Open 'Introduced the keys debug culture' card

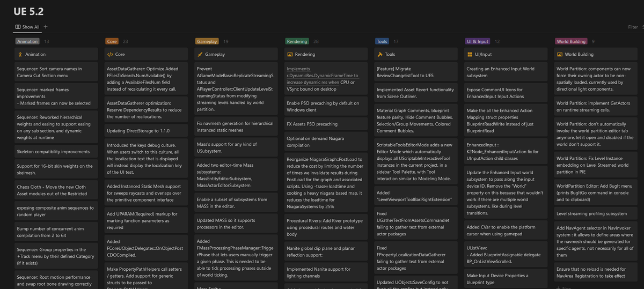pos(146,159)
